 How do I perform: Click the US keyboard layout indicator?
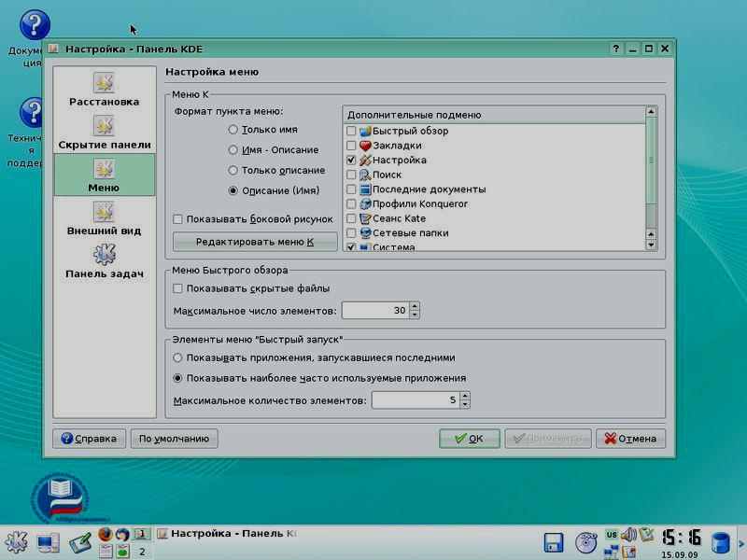612,535
